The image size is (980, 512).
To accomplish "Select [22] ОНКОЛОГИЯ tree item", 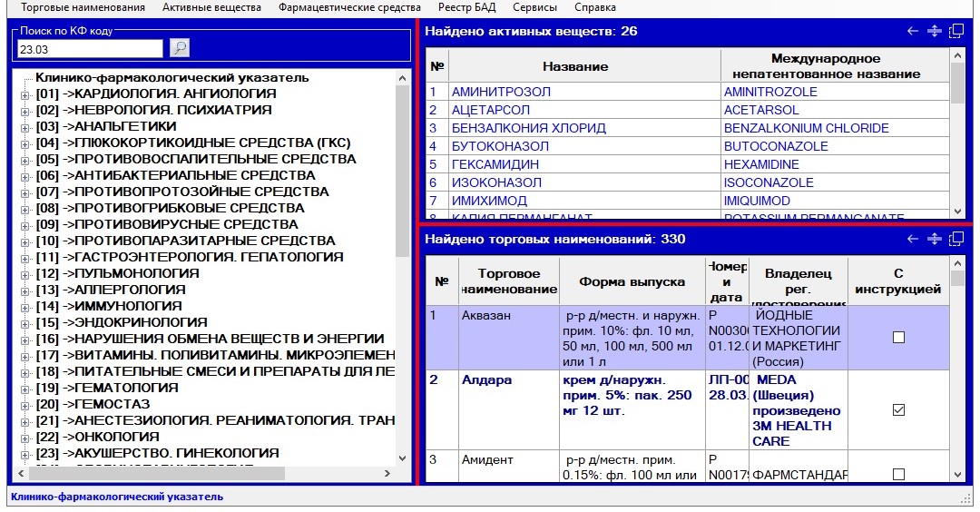I will click(x=97, y=437).
